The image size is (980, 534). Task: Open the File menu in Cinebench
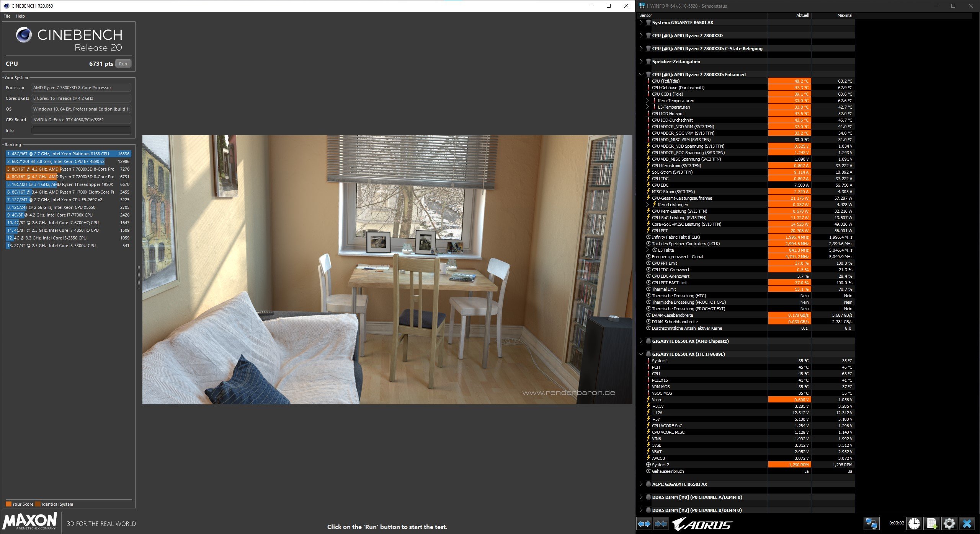pos(7,16)
